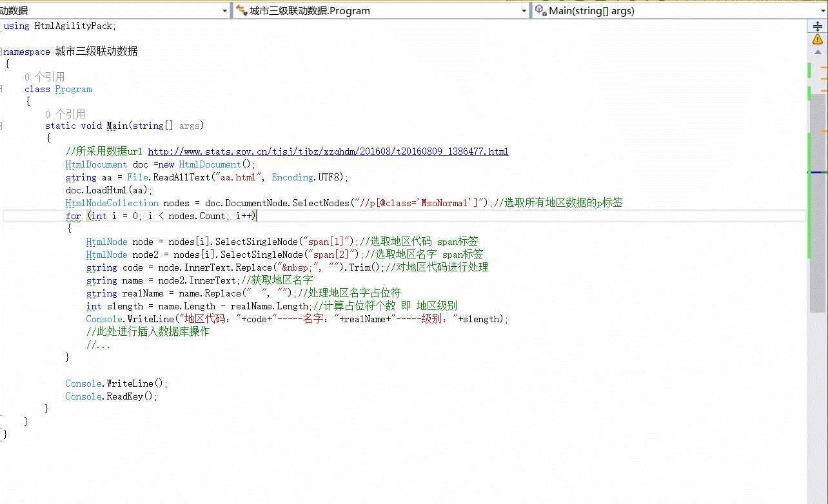The height and width of the screenshot is (504, 828).
Task: Click the comment 选取地区名字 span标签
Action: (x=429, y=255)
